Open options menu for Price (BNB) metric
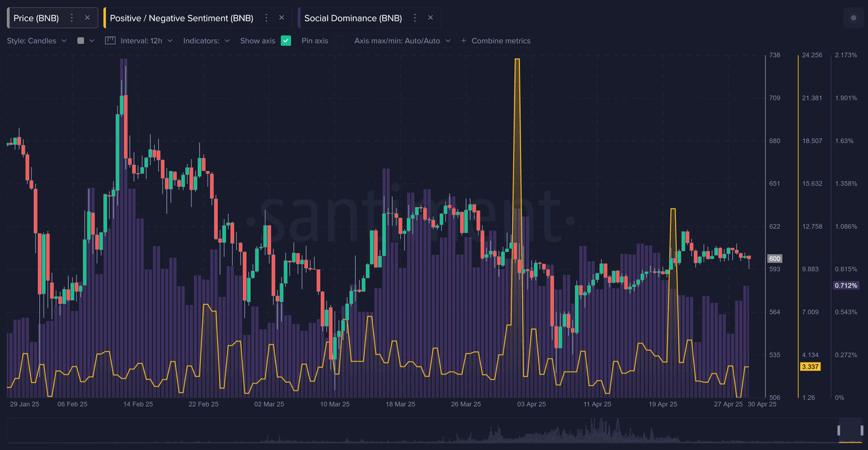The height and width of the screenshot is (450, 868). point(72,18)
